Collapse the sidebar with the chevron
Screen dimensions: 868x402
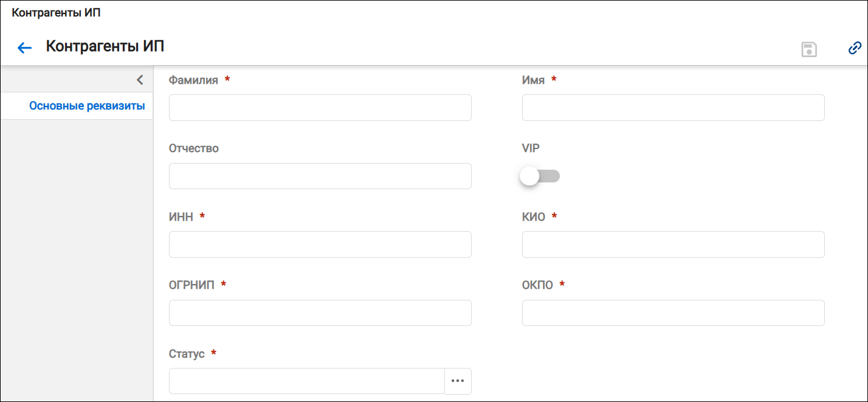pyautogui.click(x=139, y=80)
